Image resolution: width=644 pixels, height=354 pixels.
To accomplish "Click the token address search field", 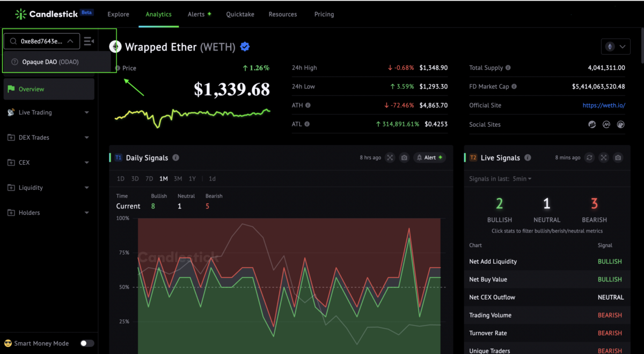I will pos(42,41).
